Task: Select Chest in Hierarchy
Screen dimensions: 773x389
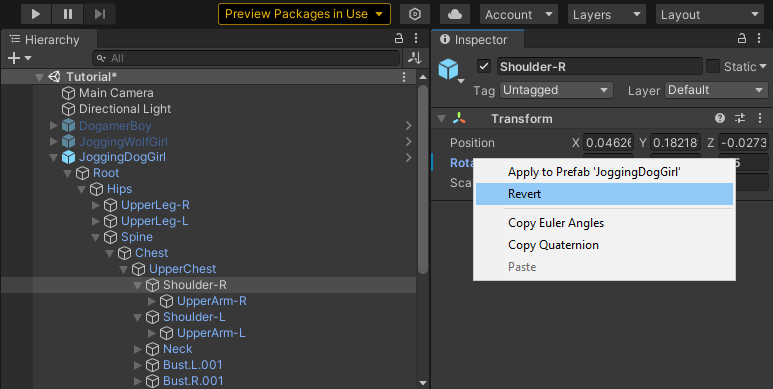Action: click(151, 253)
